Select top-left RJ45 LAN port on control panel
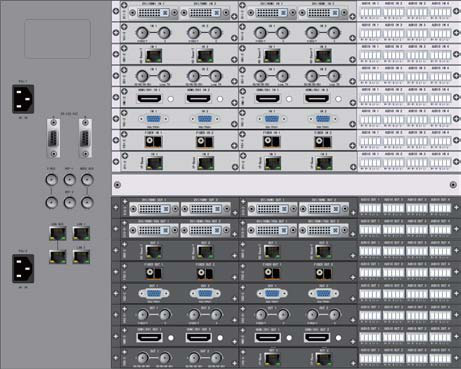Image resolution: width=461 pixels, height=369 pixels. coord(58,233)
